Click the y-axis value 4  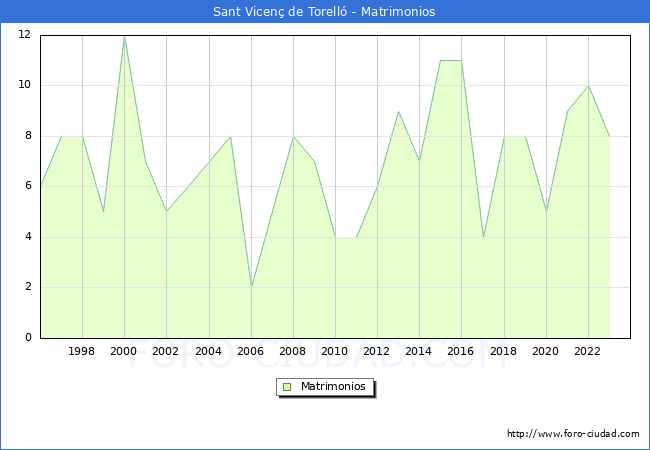click(x=28, y=236)
